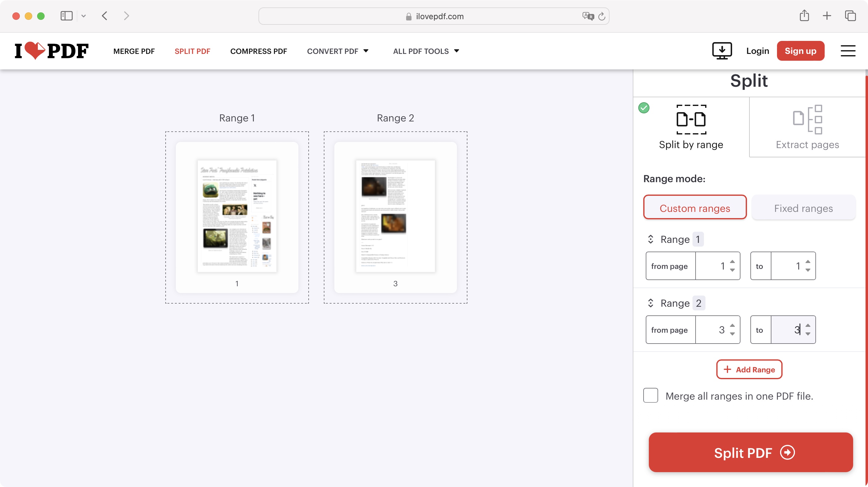Click the ilovepdf.com address bar
Viewport: 868px width, 487px height.
coord(434,16)
